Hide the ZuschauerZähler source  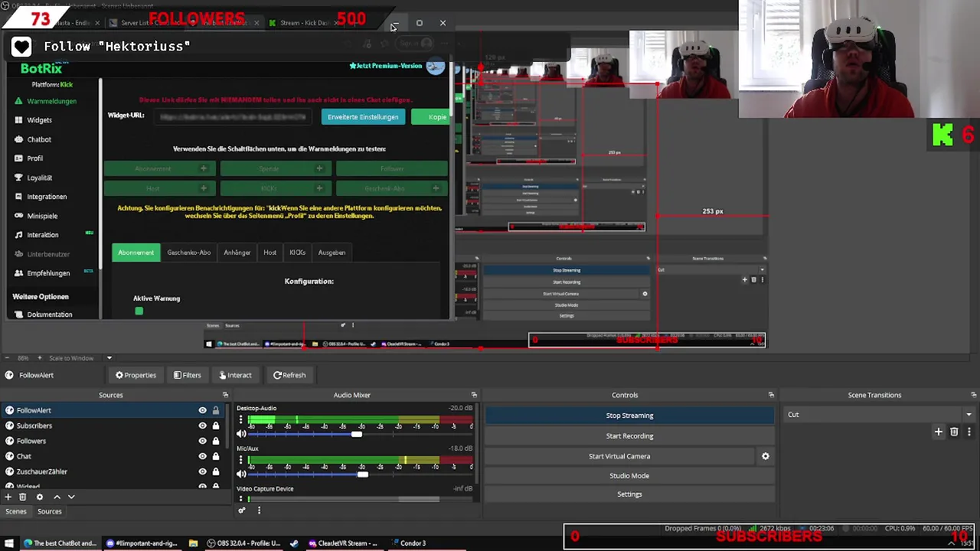coord(202,471)
